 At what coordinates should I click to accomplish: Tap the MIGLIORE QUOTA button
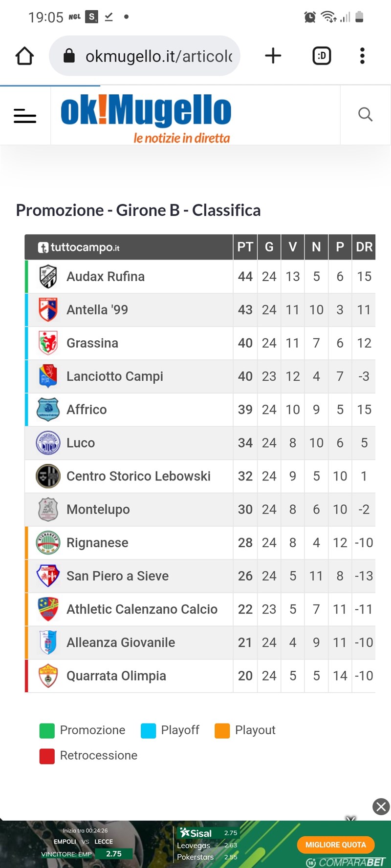pos(335,845)
